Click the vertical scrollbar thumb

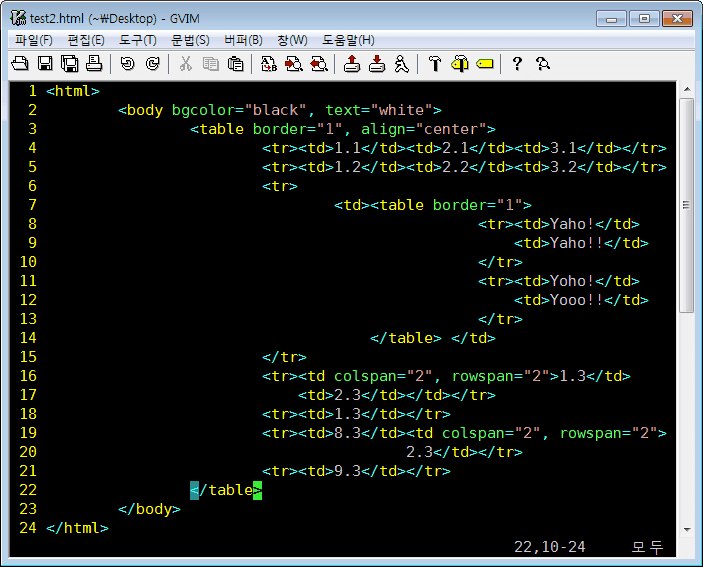click(x=687, y=205)
